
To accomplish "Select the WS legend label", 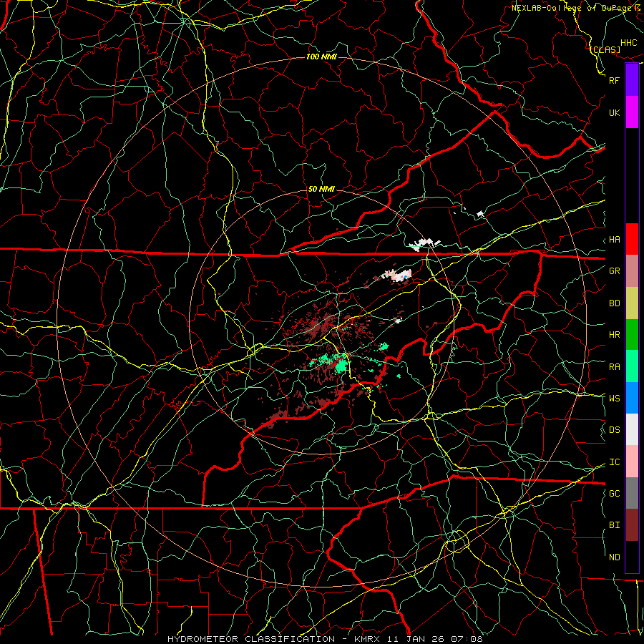I will [x=614, y=399].
